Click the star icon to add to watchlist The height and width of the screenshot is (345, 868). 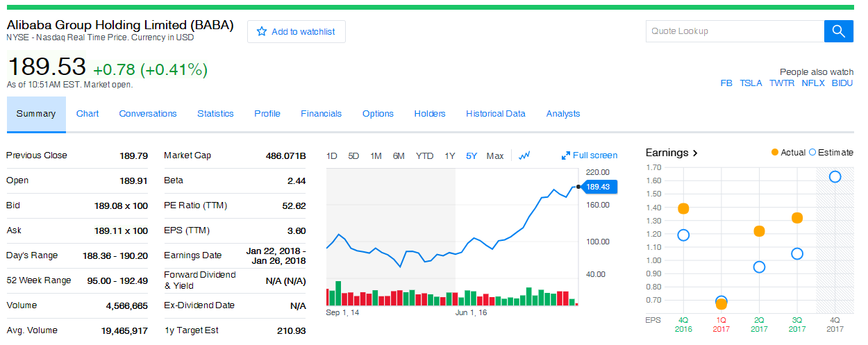262,31
